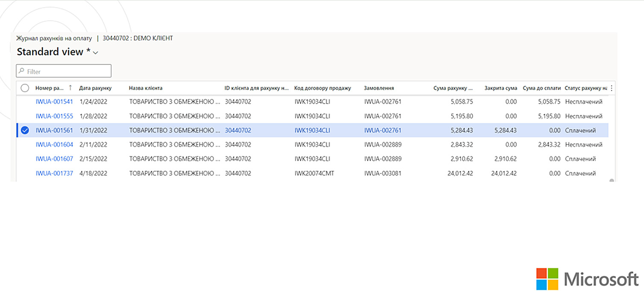Click the search icon inside the Filter box
Viewport: 644px width, 303px height.
[x=22, y=71]
